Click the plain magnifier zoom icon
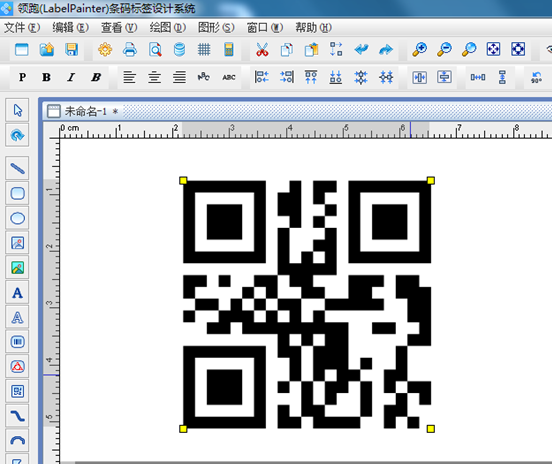Screen dimensions: 552x464 tap(469, 49)
